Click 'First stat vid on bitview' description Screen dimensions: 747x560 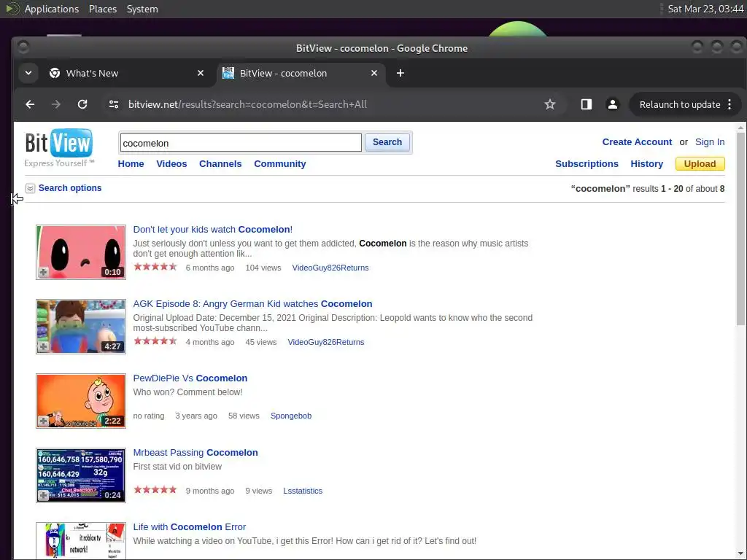coord(177,467)
